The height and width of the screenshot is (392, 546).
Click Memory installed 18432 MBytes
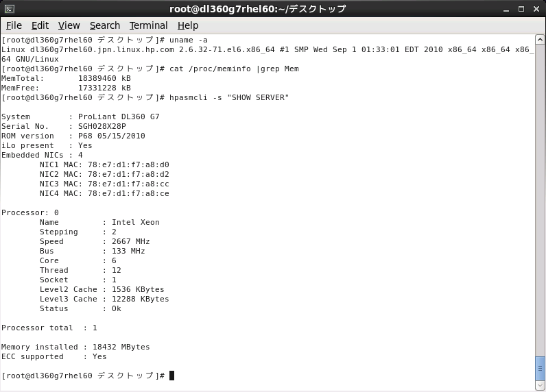pyautogui.click(x=75, y=347)
